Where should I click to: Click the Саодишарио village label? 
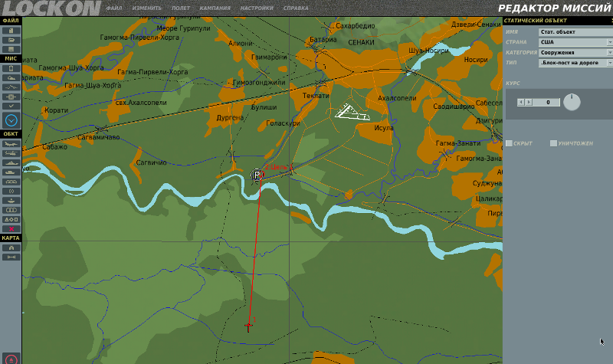pos(454,107)
